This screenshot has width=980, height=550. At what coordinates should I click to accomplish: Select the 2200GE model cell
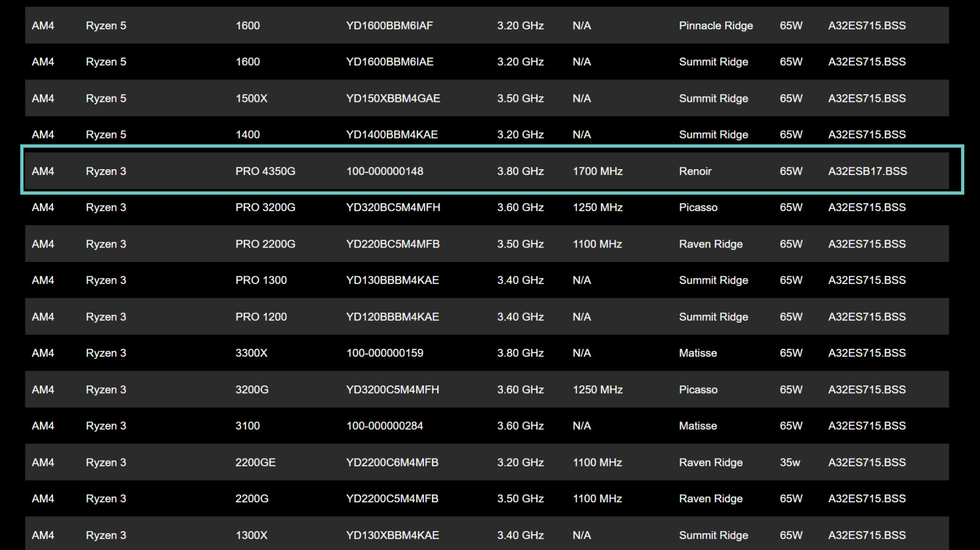[x=255, y=462]
